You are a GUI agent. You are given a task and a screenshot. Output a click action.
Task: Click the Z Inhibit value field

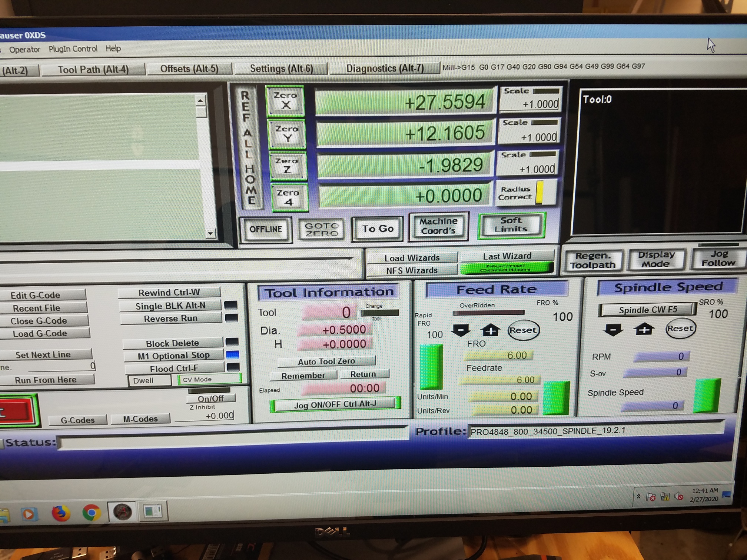(x=205, y=416)
